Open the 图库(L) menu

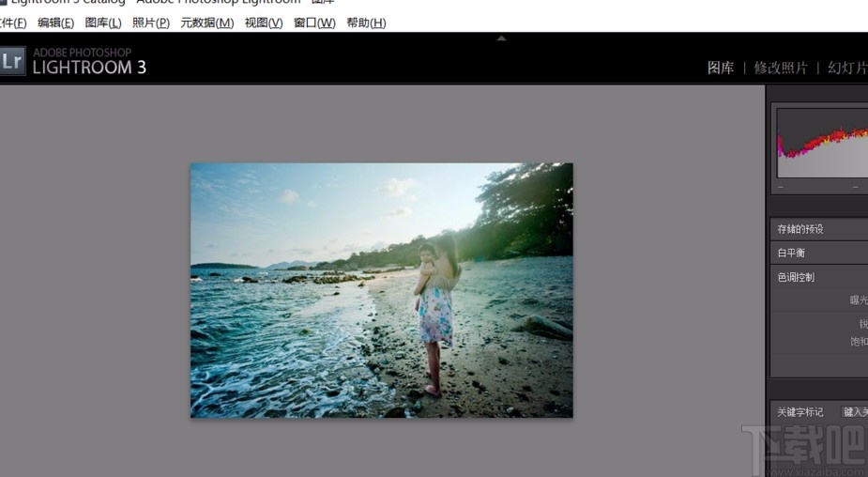pyautogui.click(x=103, y=23)
